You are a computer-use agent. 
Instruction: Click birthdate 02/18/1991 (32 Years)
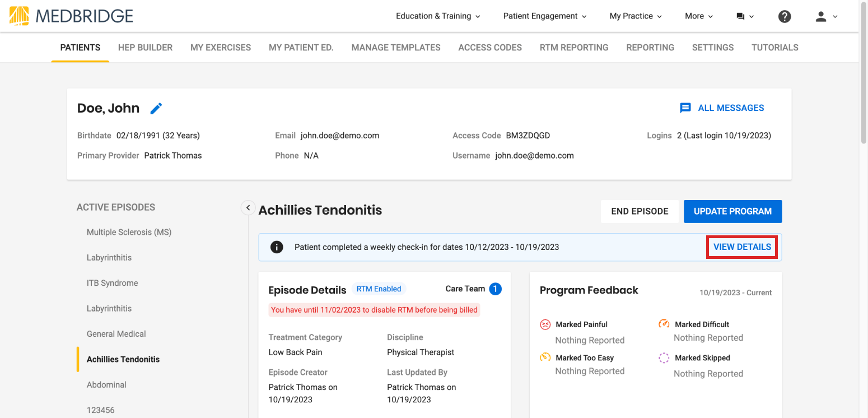[158, 136]
